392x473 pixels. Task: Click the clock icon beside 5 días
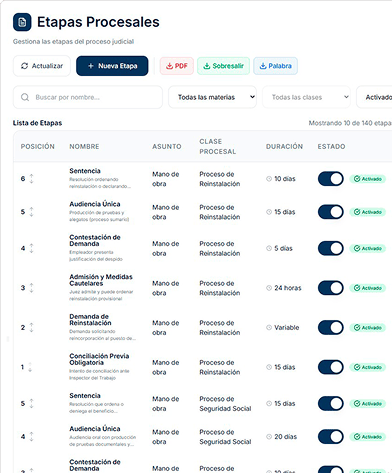click(269, 248)
